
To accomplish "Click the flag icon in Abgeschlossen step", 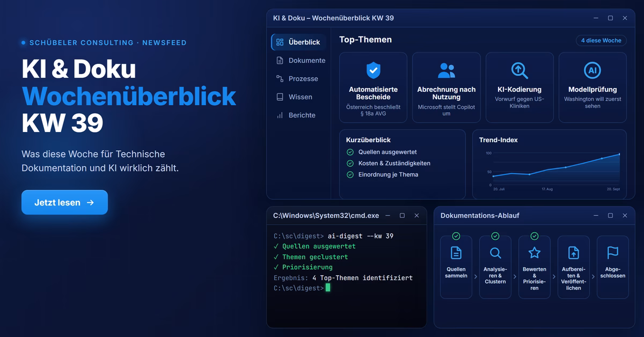I will 612,253.
